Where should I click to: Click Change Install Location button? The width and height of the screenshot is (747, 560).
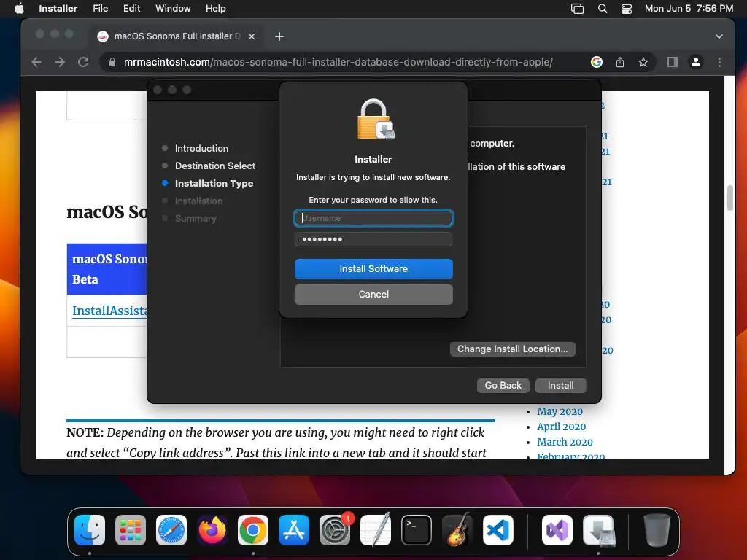pos(512,349)
